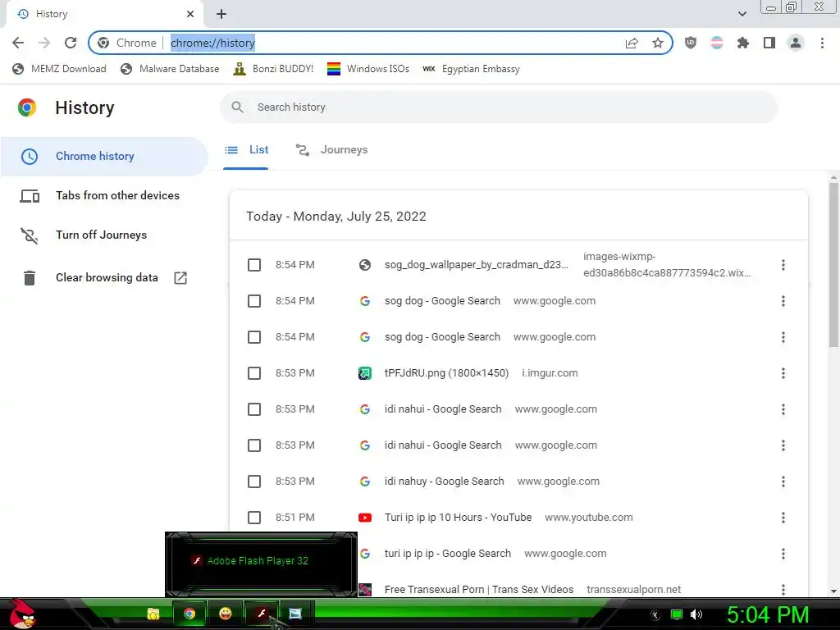Bookmark this tab with the star icon
Screen dimensions: 840x630
(658, 43)
